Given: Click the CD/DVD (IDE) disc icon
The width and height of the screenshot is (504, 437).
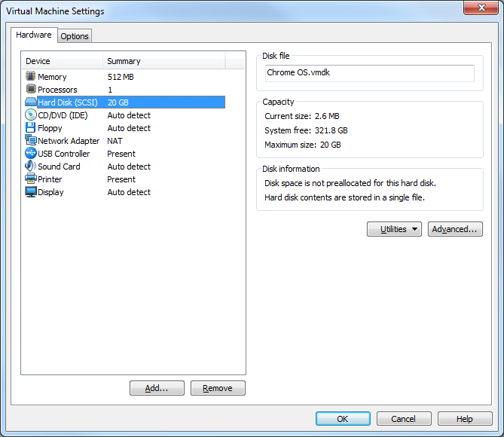Looking at the screenshot, I should point(31,115).
